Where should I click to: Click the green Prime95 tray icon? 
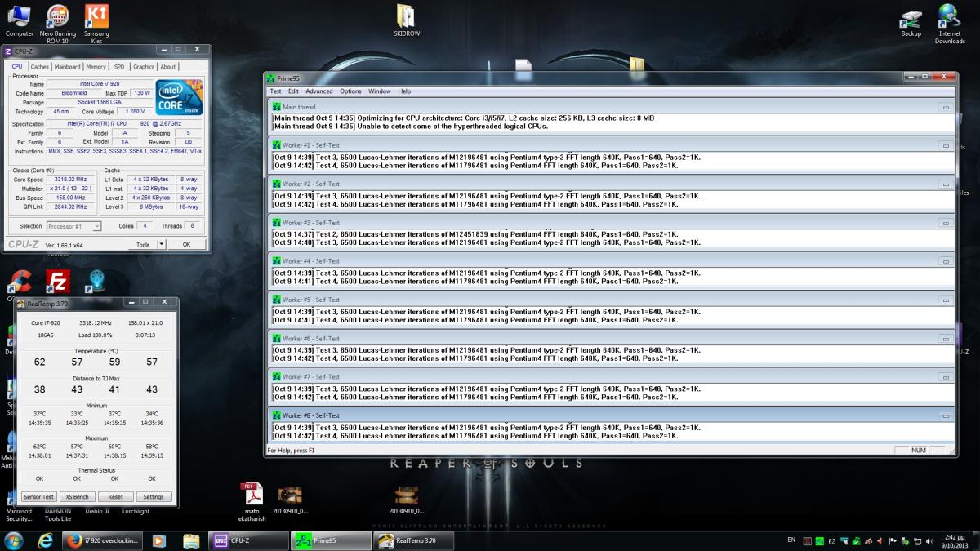coord(819,540)
